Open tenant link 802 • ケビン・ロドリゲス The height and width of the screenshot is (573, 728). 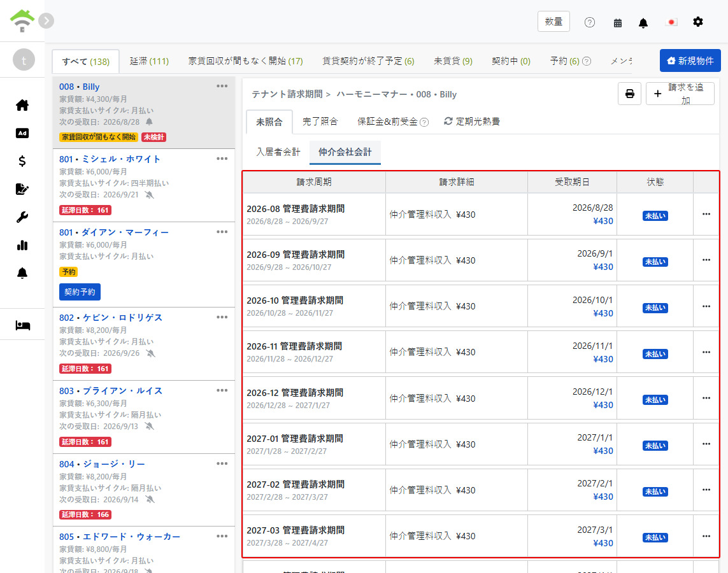point(110,318)
